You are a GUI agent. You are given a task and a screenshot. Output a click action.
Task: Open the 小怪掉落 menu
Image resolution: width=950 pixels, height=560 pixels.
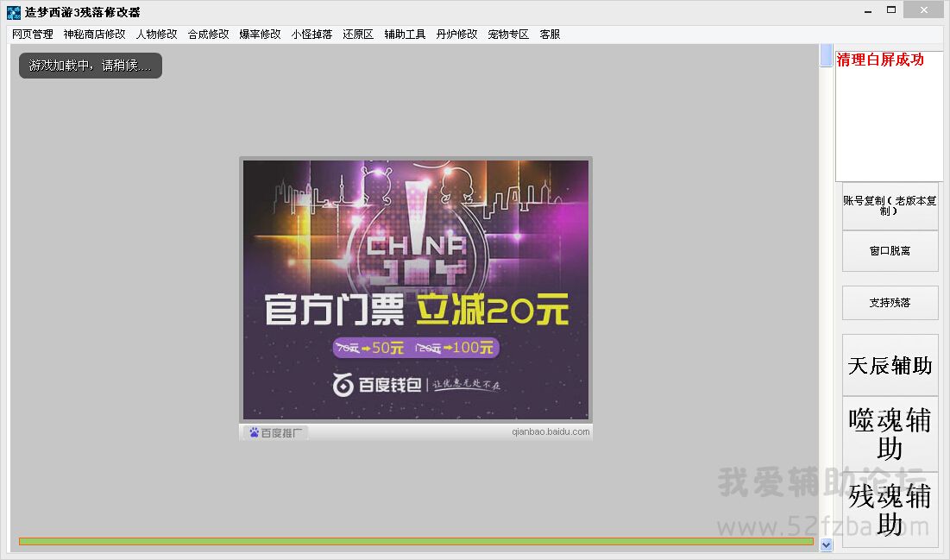click(312, 35)
